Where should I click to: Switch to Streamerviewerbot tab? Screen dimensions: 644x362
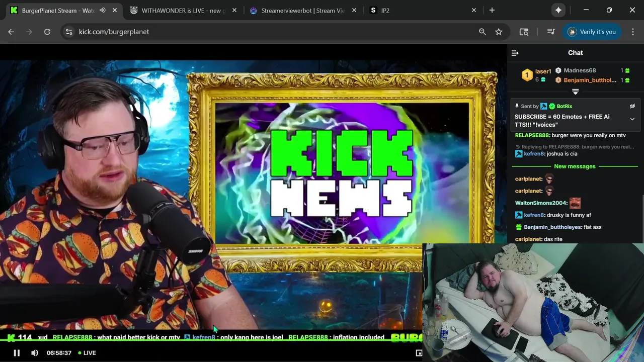click(x=303, y=11)
